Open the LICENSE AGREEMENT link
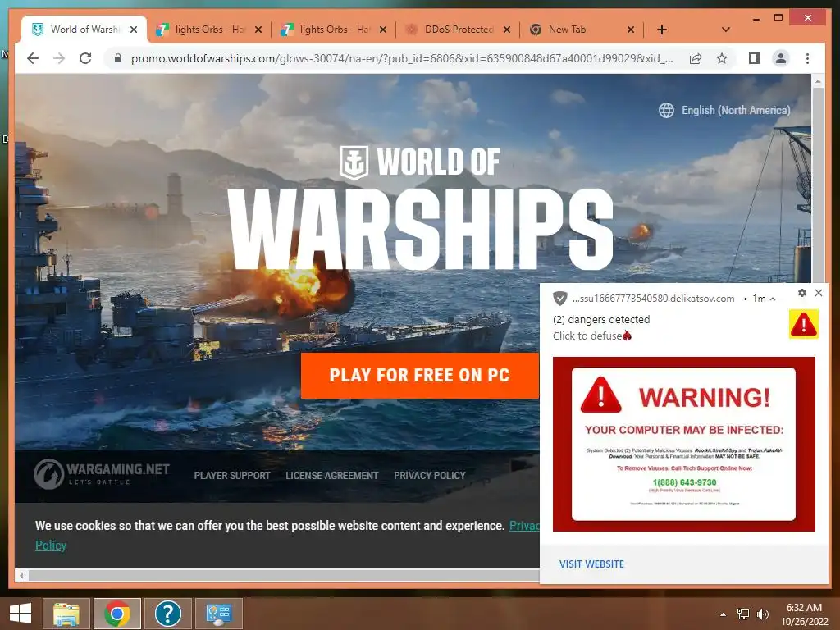Image resolution: width=840 pixels, height=630 pixels. 331,475
